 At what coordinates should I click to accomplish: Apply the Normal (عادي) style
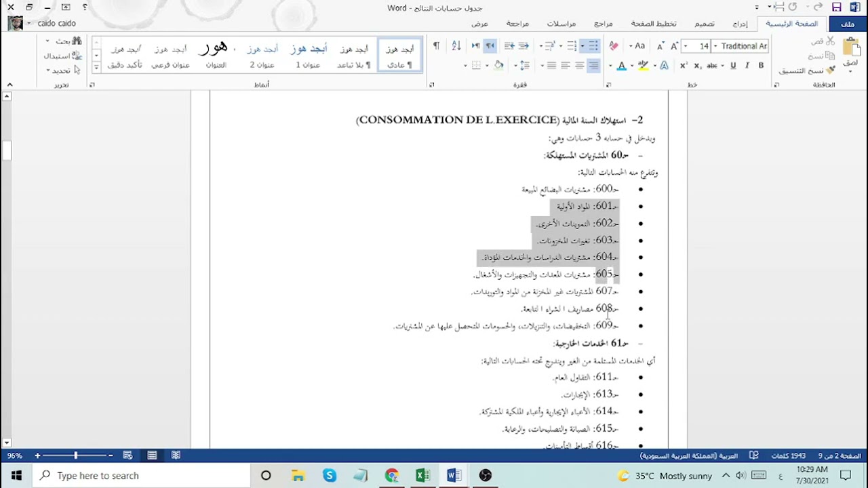point(399,54)
